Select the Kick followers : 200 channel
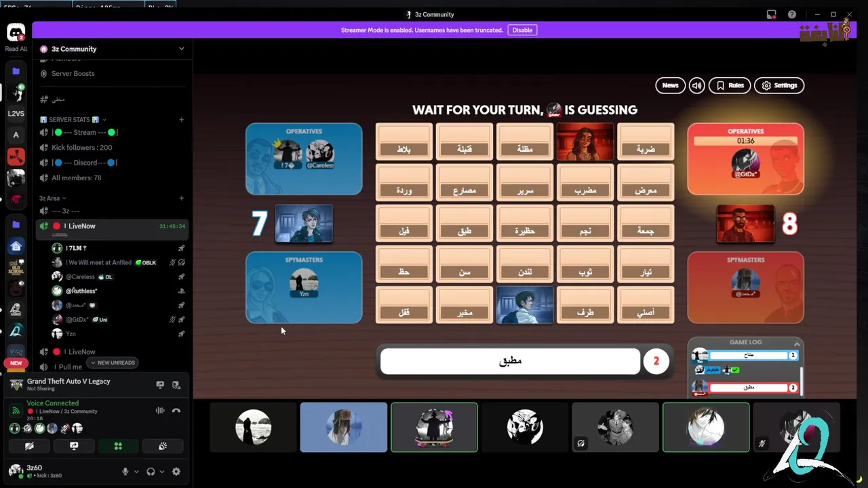Viewport: 868px width, 488px height. click(112, 147)
